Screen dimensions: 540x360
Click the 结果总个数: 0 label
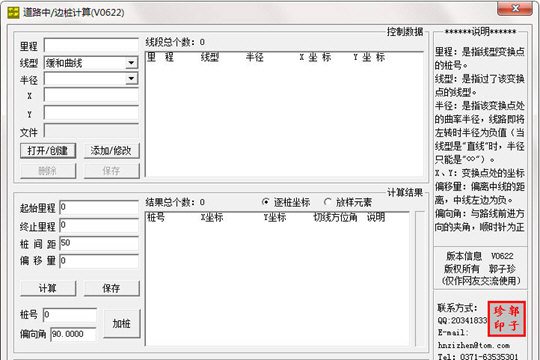[175, 202]
